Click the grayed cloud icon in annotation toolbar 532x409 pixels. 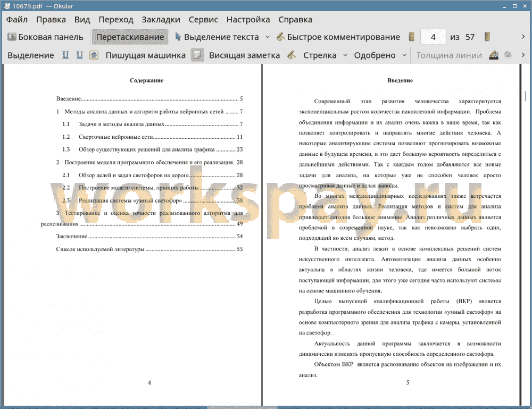pos(508,55)
